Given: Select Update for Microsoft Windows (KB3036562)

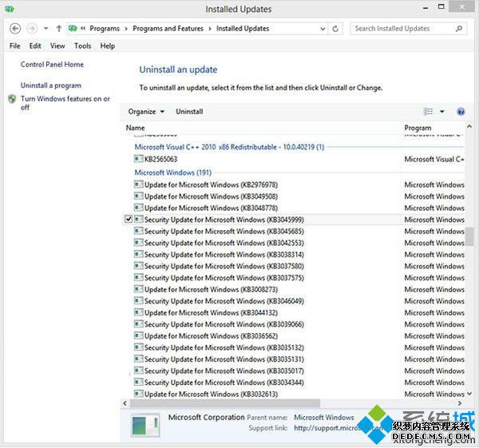Looking at the screenshot, I should (x=211, y=336).
